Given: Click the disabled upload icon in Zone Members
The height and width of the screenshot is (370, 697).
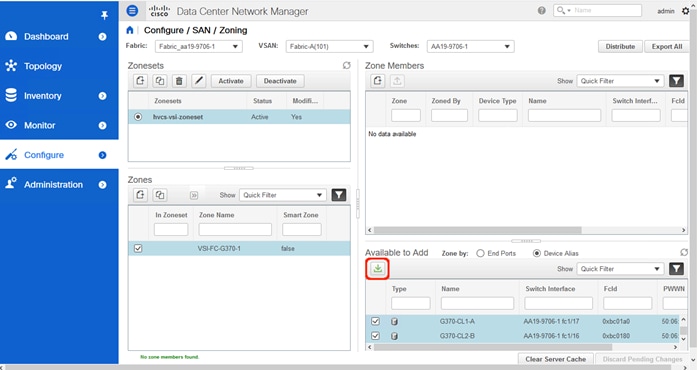Looking at the screenshot, I should (397, 81).
